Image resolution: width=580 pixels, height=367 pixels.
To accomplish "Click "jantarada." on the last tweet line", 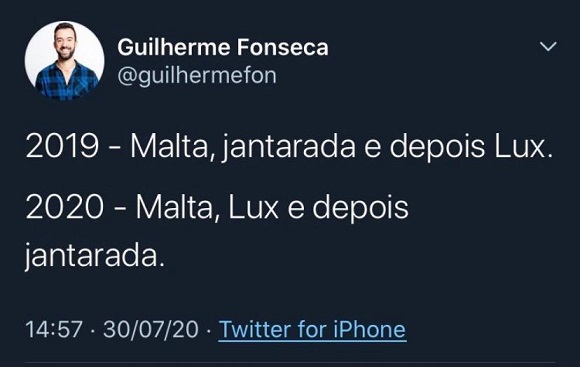I will coord(95,256).
